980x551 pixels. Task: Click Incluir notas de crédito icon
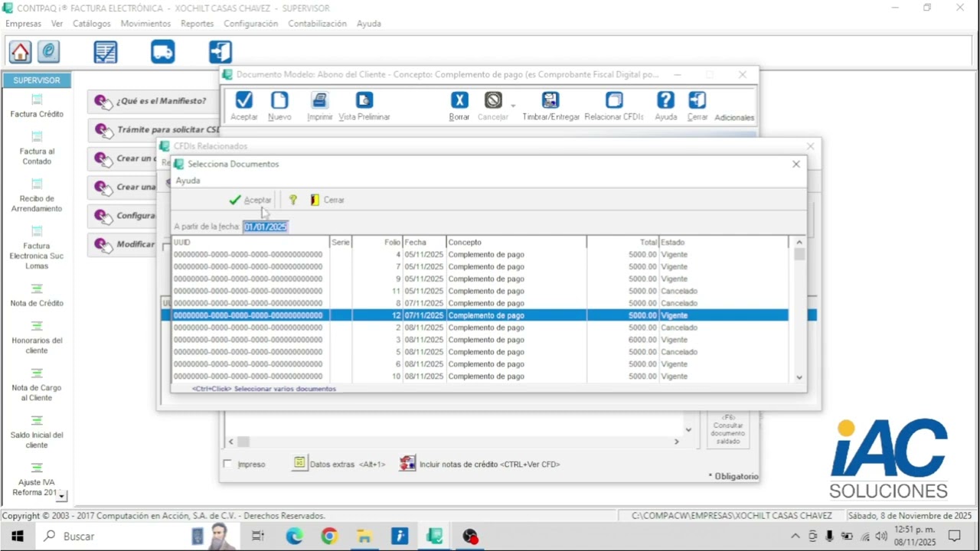(x=407, y=464)
